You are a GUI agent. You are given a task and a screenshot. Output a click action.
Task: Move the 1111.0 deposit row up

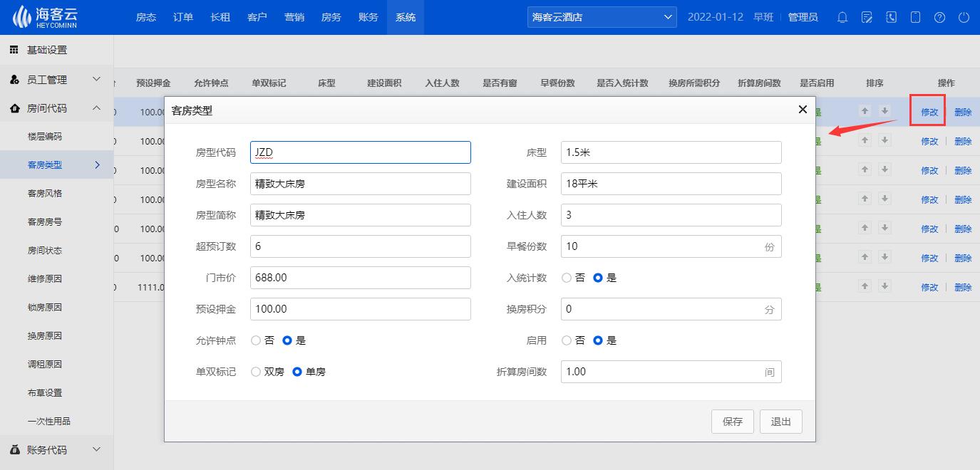865,286
